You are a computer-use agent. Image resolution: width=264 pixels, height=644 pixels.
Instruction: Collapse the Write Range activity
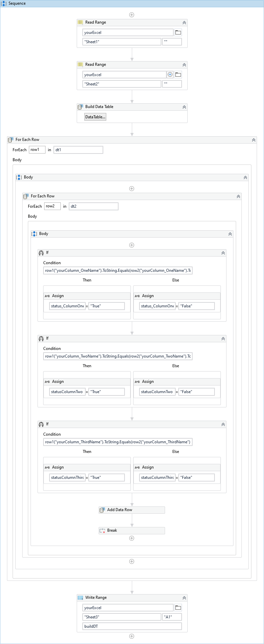coord(184,598)
